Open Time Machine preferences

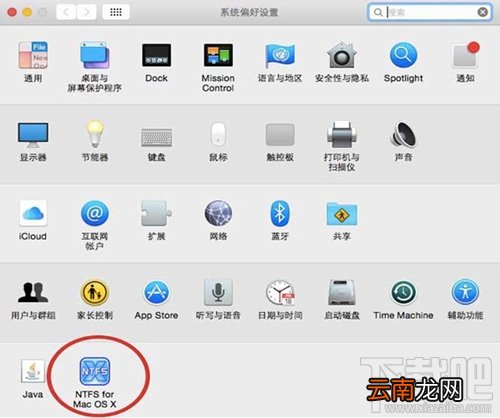point(403,293)
